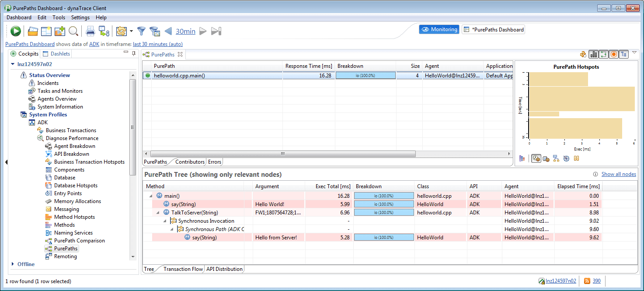Click the PurePaths Dashboard link
This screenshot has height=291, width=644.
point(30,44)
